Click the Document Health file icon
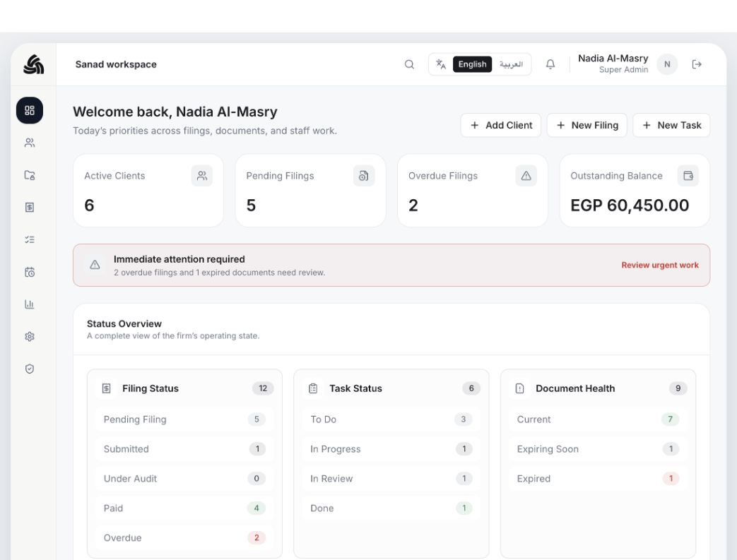737x560 pixels. click(520, 388)
